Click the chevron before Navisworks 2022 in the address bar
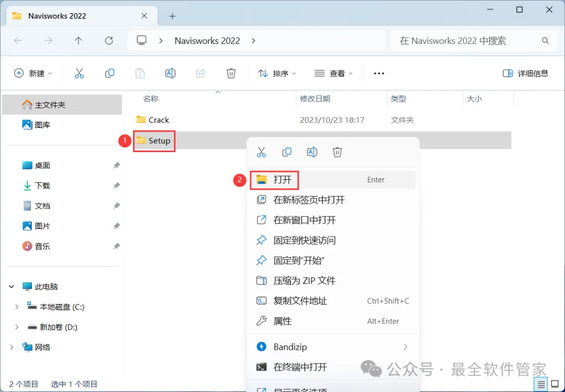565x392 pixels. click(x=161, y=41)
